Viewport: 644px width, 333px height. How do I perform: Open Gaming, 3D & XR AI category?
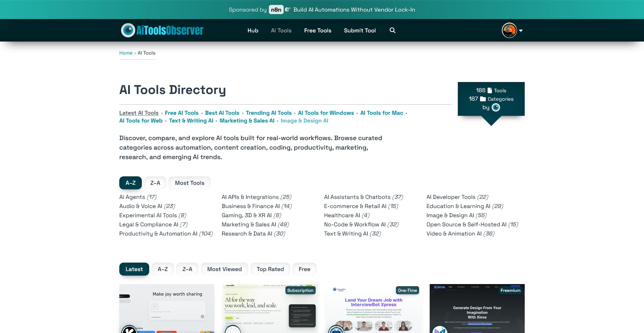pyautogui.click(x=251, y=215)
